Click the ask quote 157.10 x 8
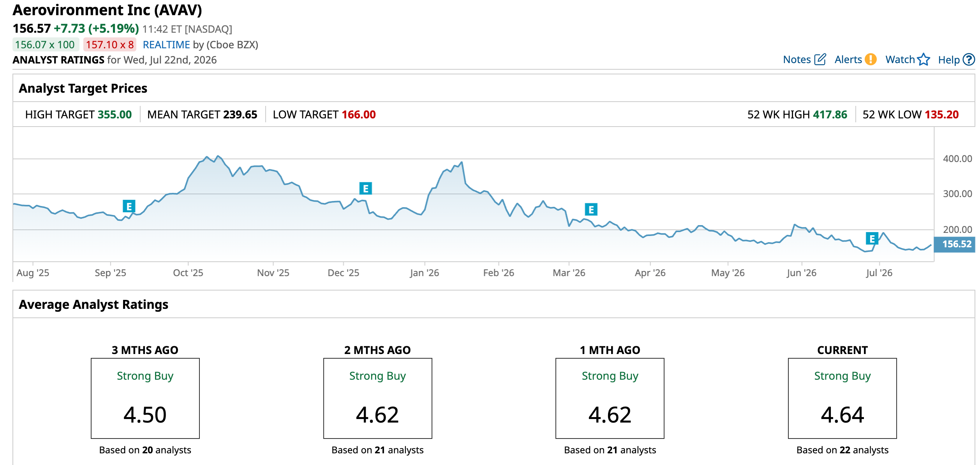The image size is (980, 465). [110, 45]
